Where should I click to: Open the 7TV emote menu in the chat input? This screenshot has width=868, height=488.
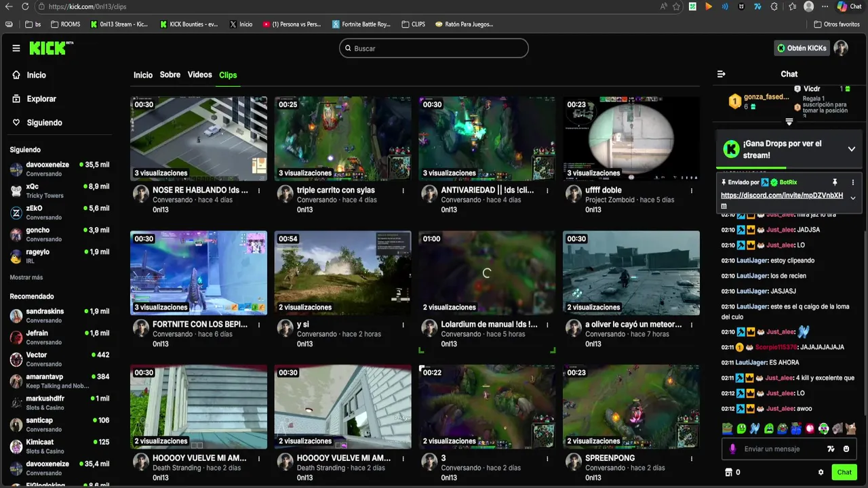tap(831, 449)
